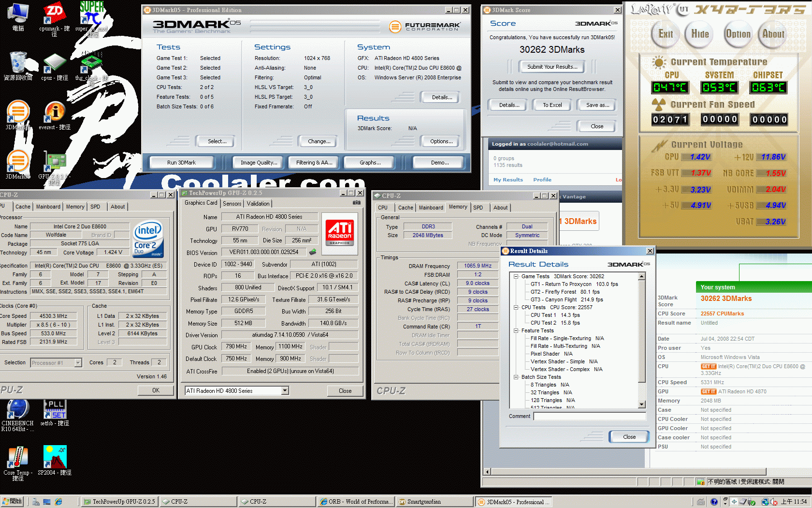
Task: Select the everest shortcut desktop icon
Action: [x=55, y=115]
